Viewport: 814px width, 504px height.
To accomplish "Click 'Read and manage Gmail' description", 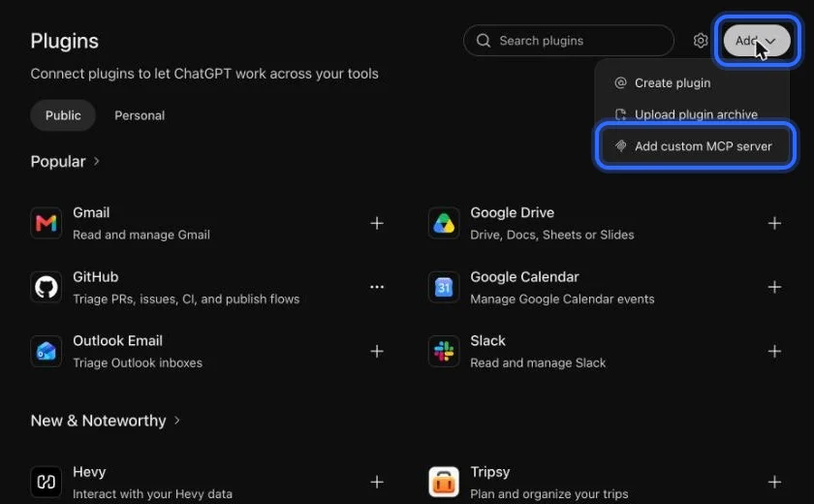I will coord(141,236).
